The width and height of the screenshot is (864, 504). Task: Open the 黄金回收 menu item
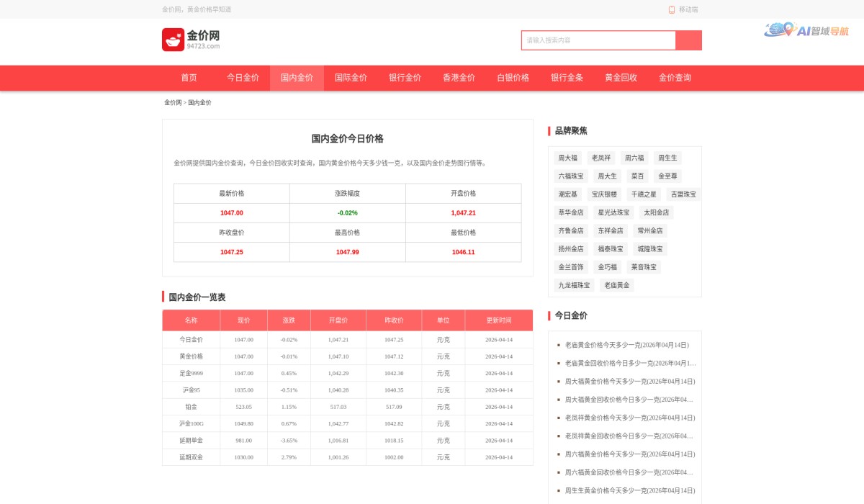(x=622, y=78)
